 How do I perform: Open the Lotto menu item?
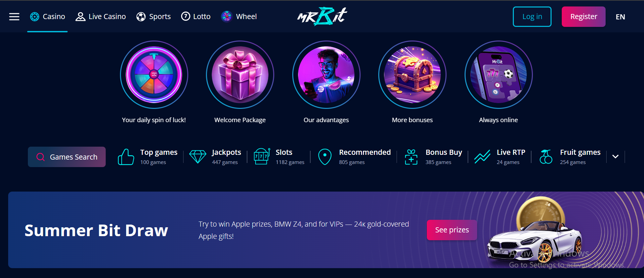(x=196, y=16)
